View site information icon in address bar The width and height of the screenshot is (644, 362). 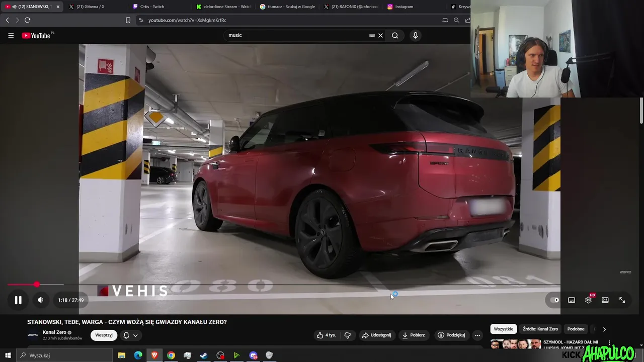tap(141, 20)
